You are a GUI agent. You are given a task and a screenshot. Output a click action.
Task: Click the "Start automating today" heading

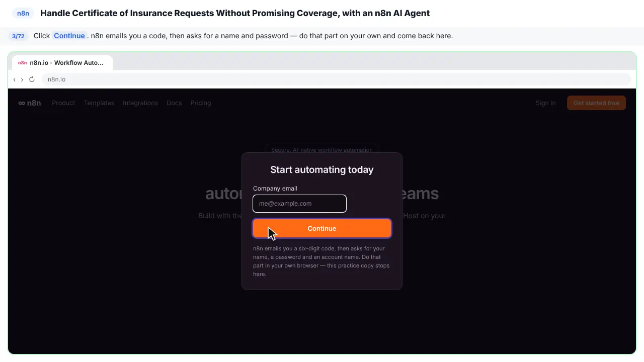(322, 170)
